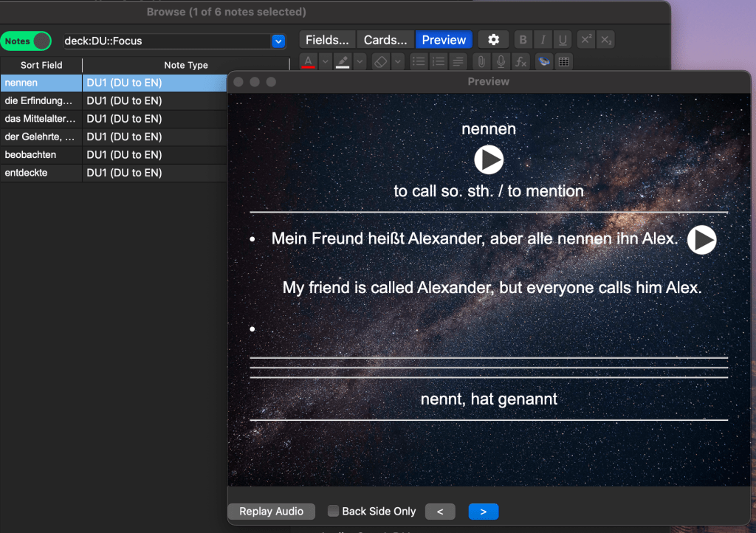Insert an unordered bullet list
The width and height of the screenshot is (756, 533).
click(418, 62)
